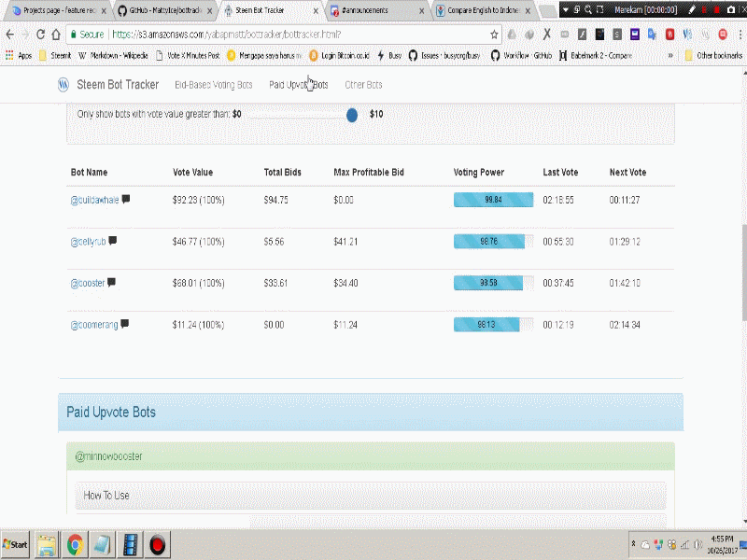
Task: Open the filmstrip video app in taskbar
Action: pyautogui.click(x=130, y=545)
